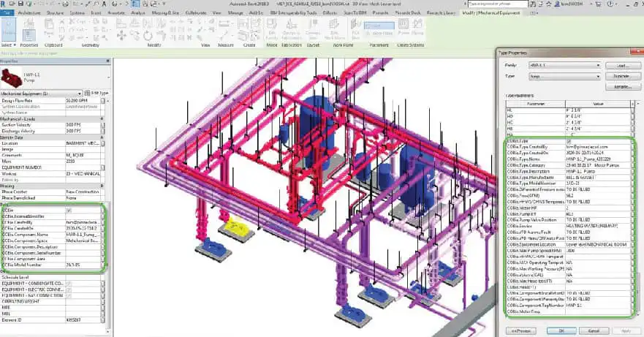Click the Save icon in quick access toolbar
Viewport: 644px width, 337px height.
point(20,4)
